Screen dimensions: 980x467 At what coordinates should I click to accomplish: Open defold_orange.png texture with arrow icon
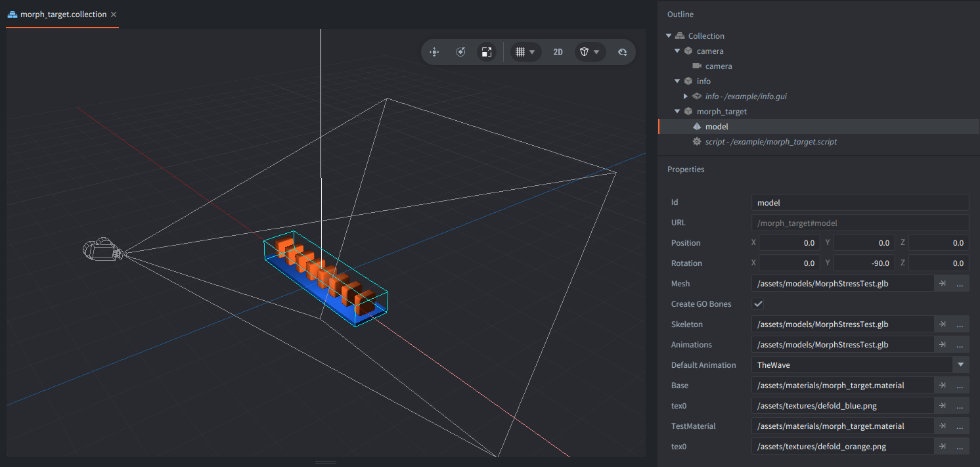pos(943,447)
